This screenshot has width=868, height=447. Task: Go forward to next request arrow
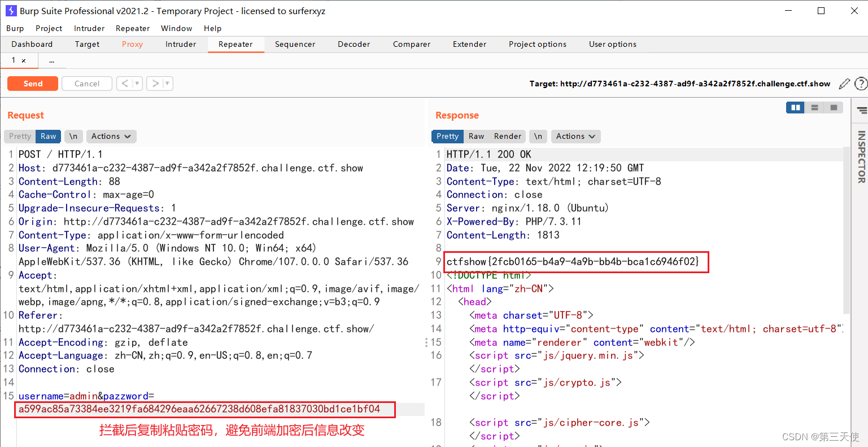click(155, 84)
